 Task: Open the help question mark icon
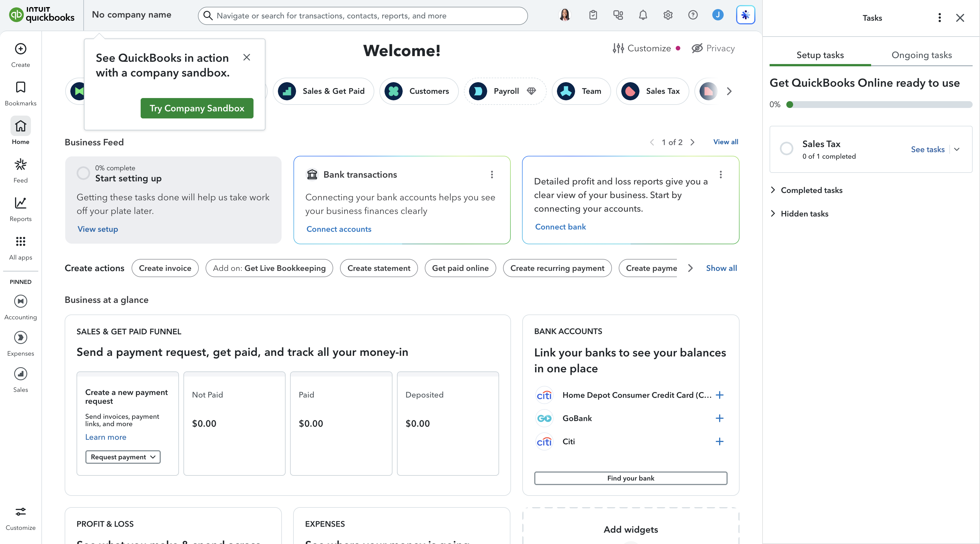point(693,15)
